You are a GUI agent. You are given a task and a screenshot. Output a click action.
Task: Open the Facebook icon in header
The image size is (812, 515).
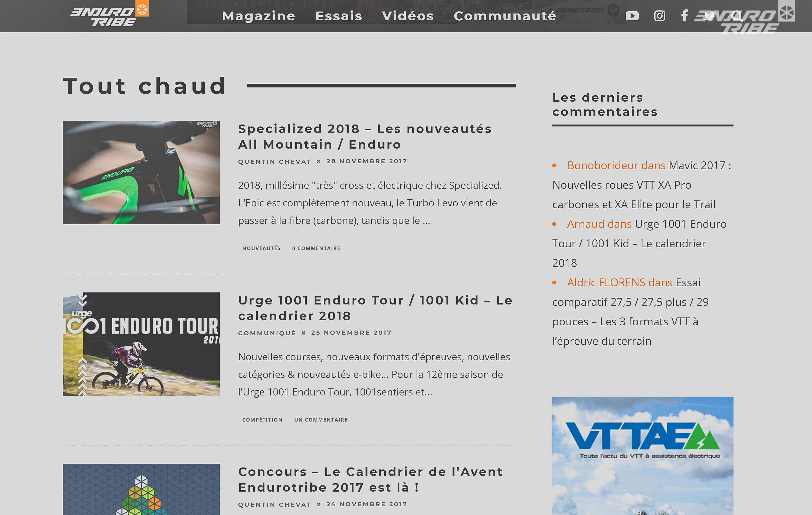(x=684, y=15)
